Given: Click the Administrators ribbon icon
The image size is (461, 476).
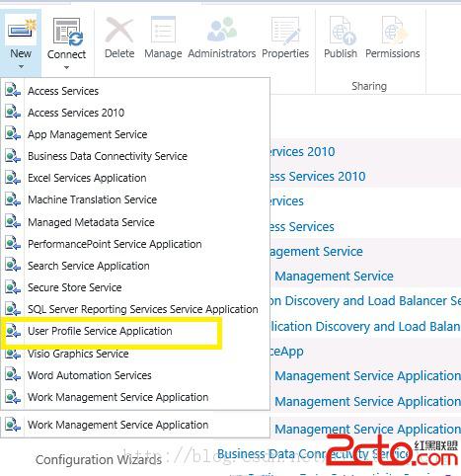Looking at the screenshot, I should [222, 30].
